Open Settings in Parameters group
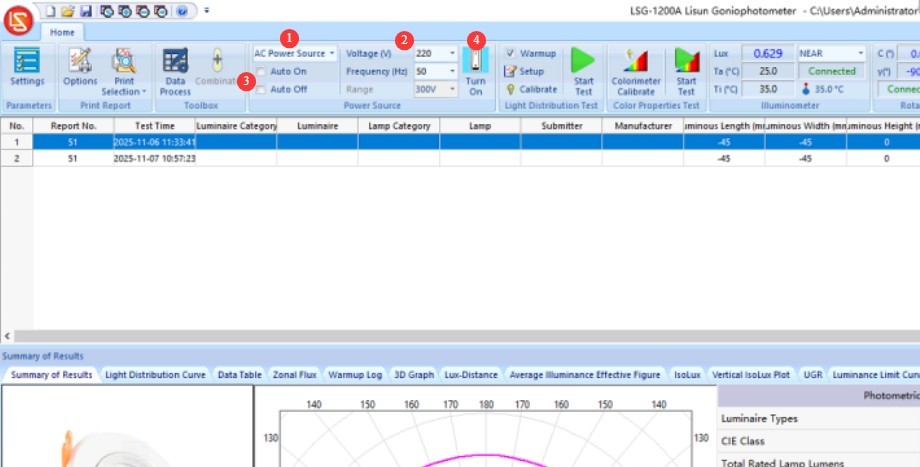Viewport: 920px width, 467px height. (27, 67)
